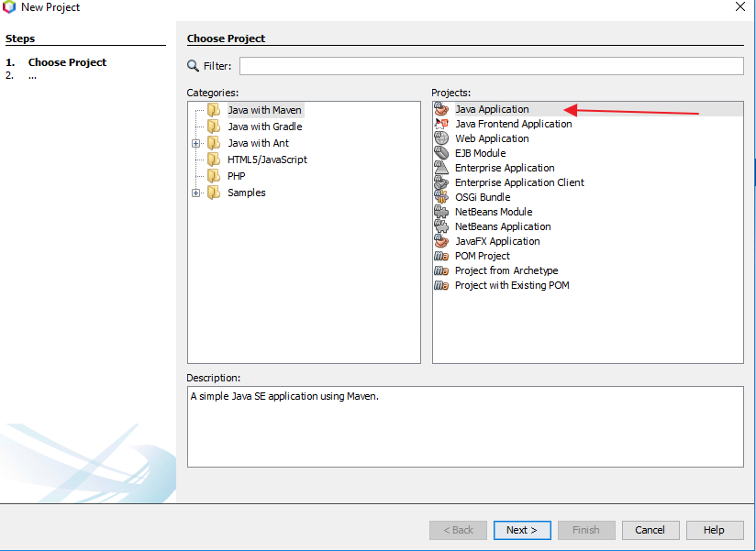Click the OSGi Bundle bee icon
The height and width of the screenshot is (551, 756).
coord(441,197)
